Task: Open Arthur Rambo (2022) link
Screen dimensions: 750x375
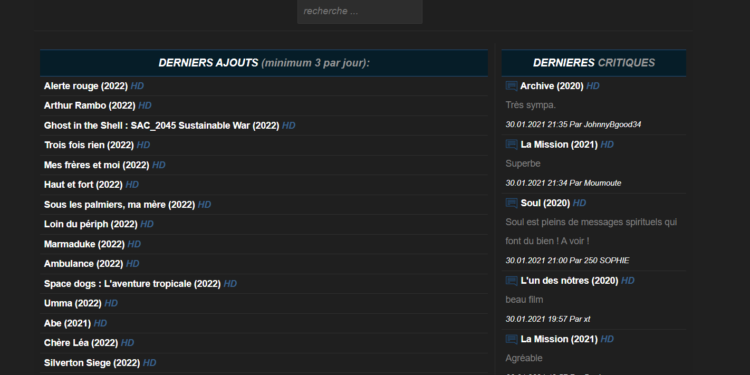Action: (x=89, y=106)
